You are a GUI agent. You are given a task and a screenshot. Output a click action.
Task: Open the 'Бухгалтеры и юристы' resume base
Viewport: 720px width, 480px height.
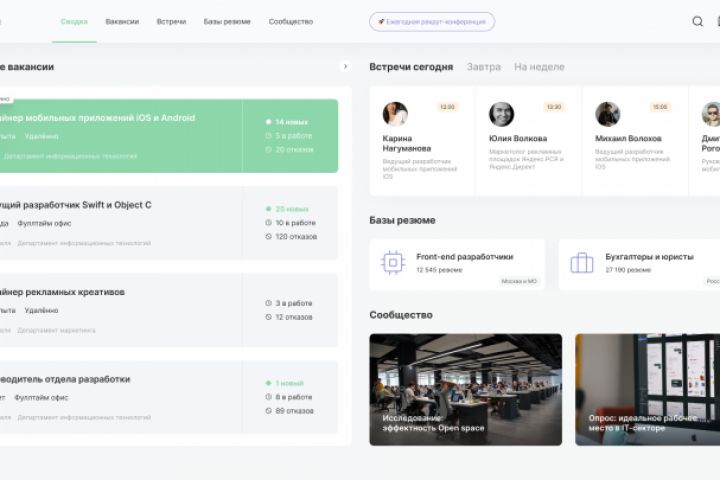click(x=639, y=265)
